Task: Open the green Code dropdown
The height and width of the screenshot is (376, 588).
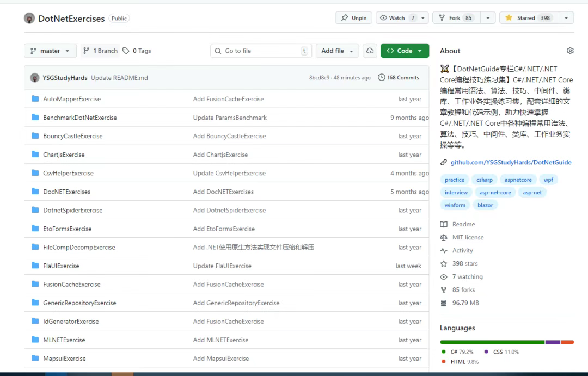Action: click(405, 51)
